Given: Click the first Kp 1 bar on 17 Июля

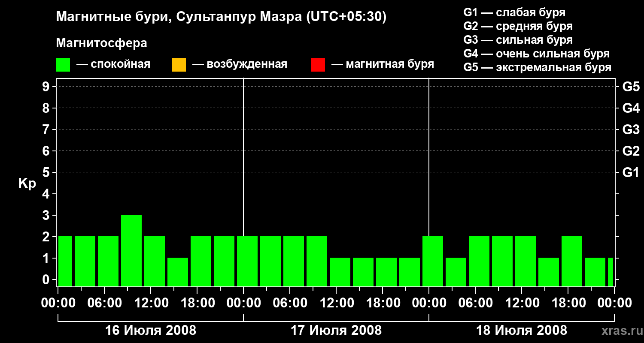Looking at the screenshot, I should pyautogui.click(x=340, y=272).
